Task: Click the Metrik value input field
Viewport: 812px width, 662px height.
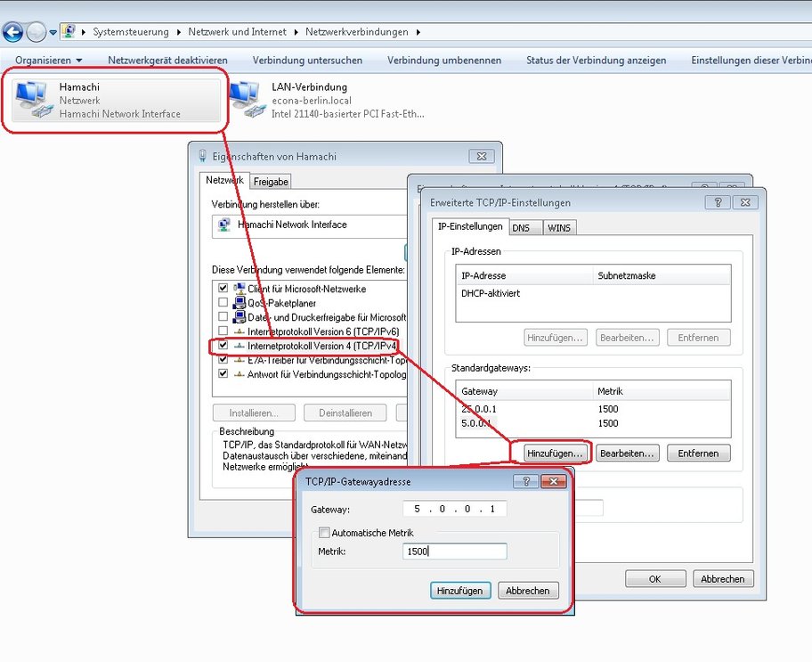Action: [x=455, y=551]
